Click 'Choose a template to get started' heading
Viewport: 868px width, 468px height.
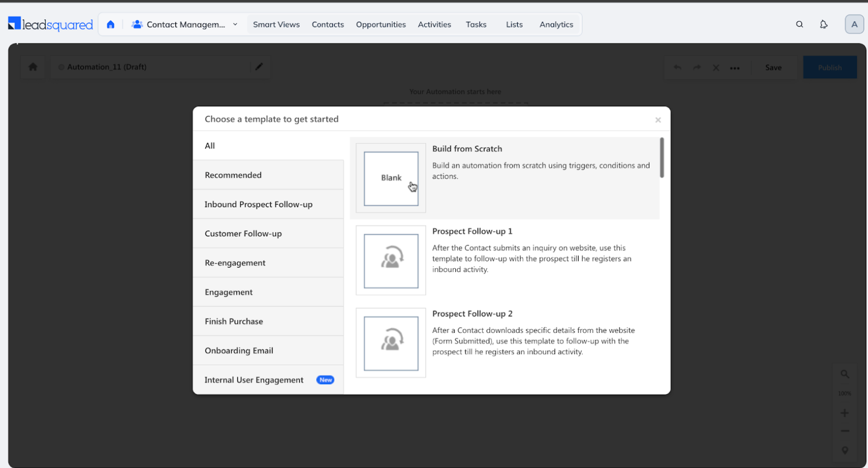pos(271,119)
